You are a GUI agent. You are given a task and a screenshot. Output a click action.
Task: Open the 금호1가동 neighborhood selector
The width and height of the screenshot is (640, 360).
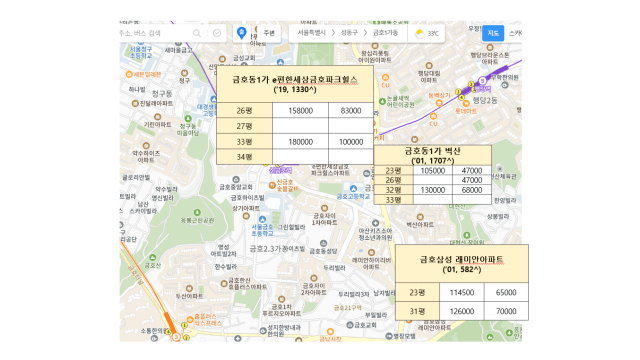pyautogui.click(x=385, y=33)
